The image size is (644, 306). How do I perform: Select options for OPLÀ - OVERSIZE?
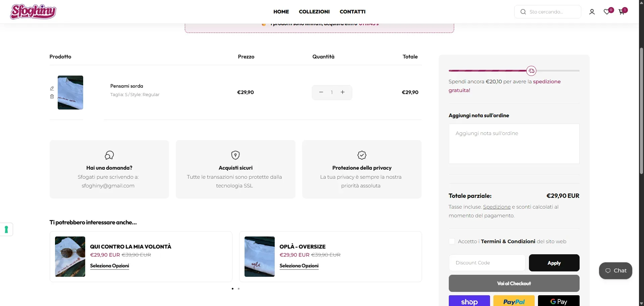tap(299, 266)
